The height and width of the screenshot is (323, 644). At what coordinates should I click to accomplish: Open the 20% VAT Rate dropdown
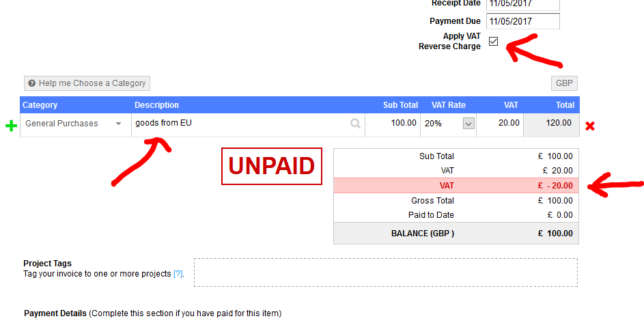point(468,124)
